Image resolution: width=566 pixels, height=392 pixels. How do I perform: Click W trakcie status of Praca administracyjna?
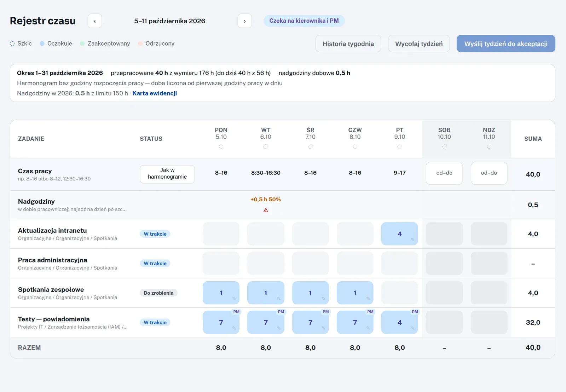coord(155,263)
